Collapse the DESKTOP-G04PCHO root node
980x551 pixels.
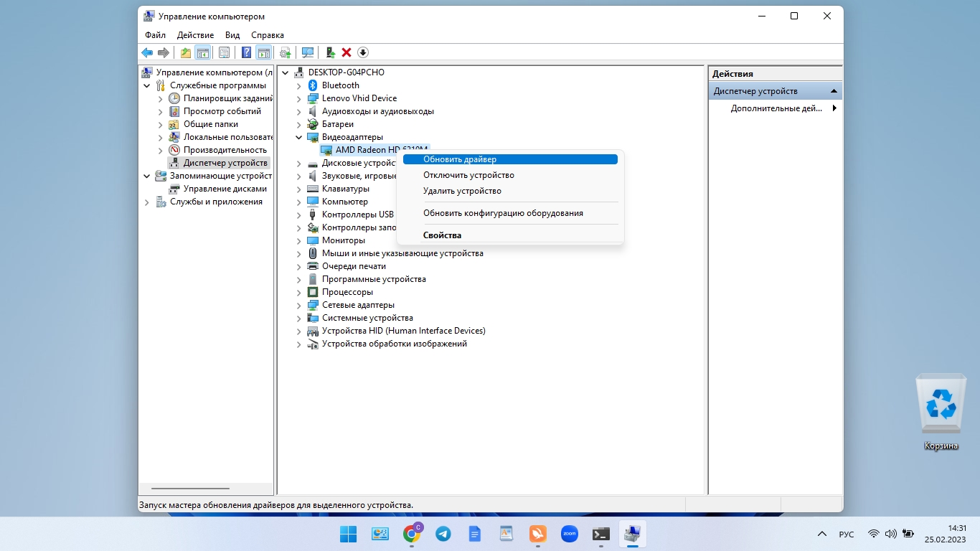pyautogui.click(x=286, y=72)
